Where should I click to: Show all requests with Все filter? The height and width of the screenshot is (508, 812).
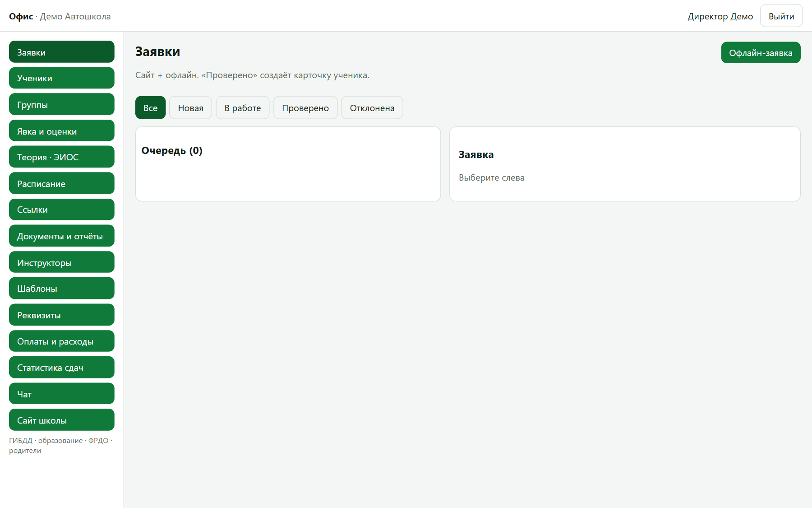(151, 107)
